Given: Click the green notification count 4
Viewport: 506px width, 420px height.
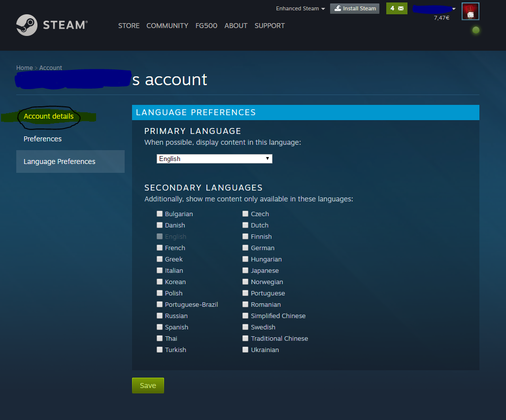Looking at the screenshot, I should click(x=392, y=8).
